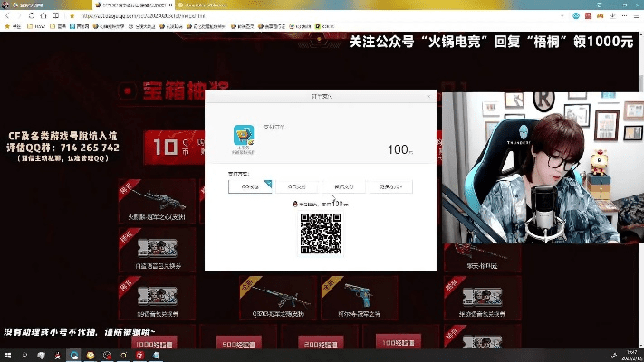644x362 pixels.
Task: Open the Windows Start menu
Action: tap(8, 356)
